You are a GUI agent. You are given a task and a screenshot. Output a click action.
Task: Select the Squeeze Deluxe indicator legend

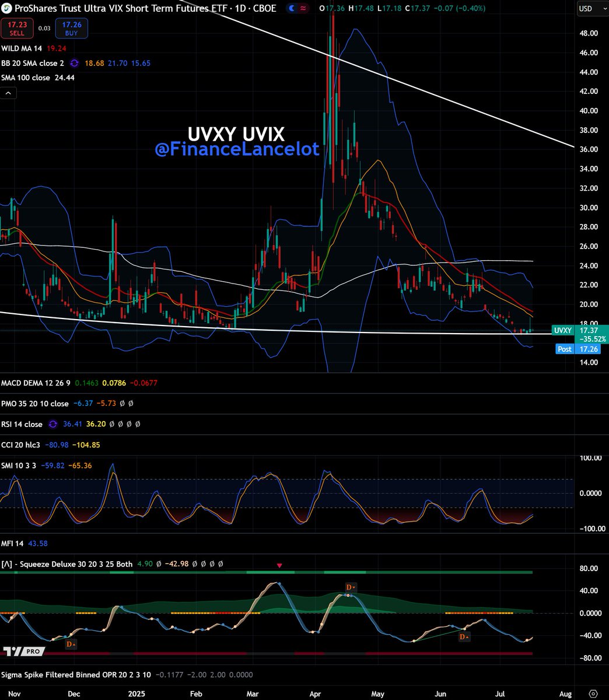pyautogui.click(x=67, y=564)
